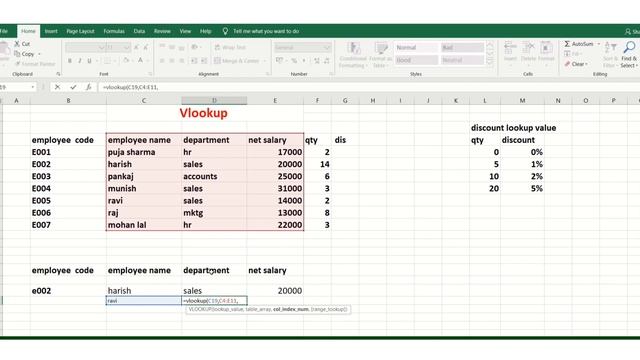
Task: Select discount value 5% cell
Action: click(522, 189)
